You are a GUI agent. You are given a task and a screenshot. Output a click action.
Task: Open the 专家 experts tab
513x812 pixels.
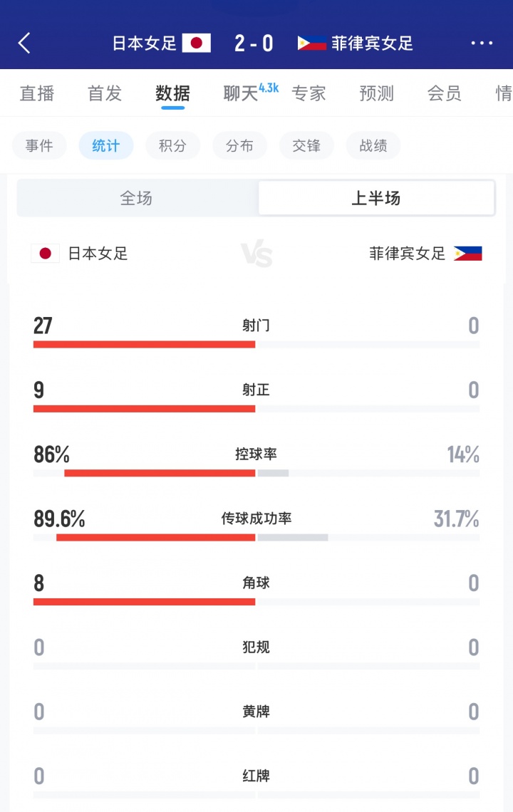click(x=309, y=93)
